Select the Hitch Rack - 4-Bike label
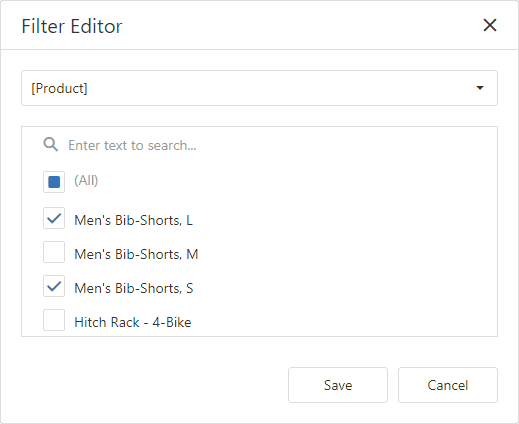This screenshot has height=424, width=519. [x=133, y=322]
